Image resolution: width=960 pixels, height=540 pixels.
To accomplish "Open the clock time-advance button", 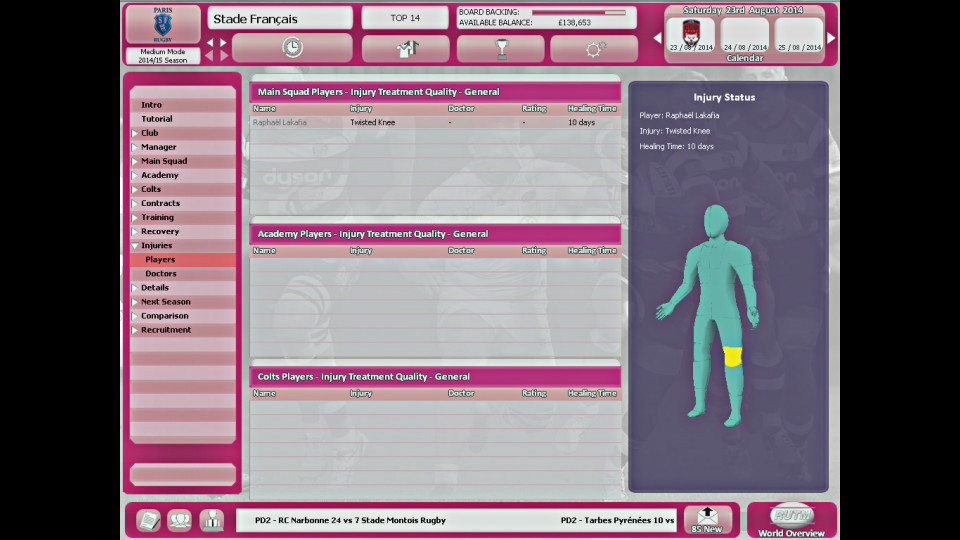I will (292, 48).
